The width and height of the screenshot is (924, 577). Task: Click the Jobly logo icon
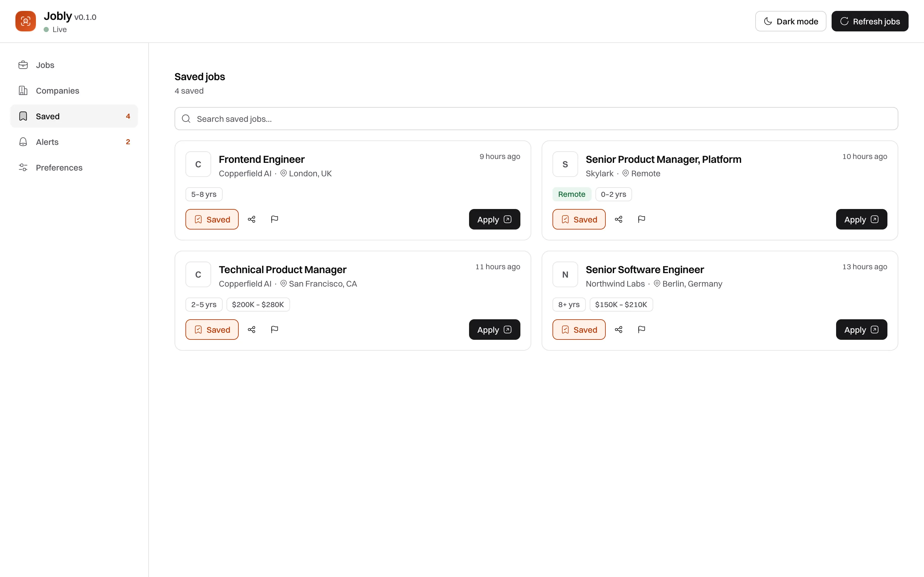point(26,21)
